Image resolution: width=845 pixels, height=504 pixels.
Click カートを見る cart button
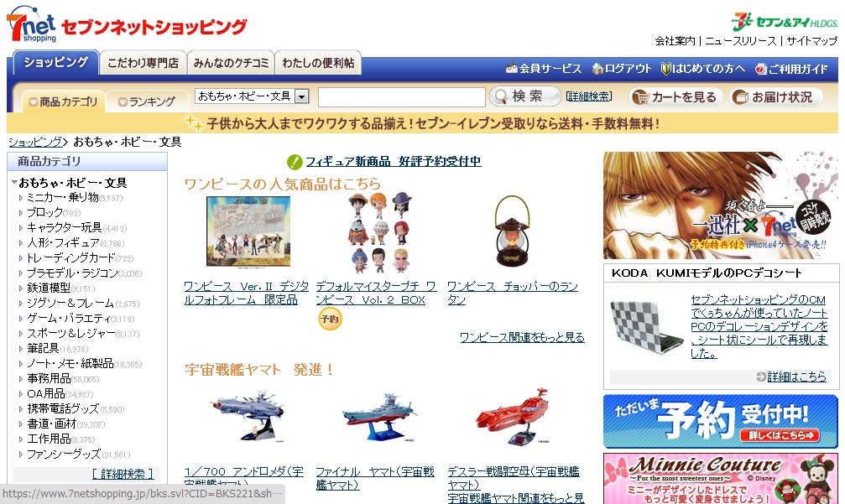675,97
